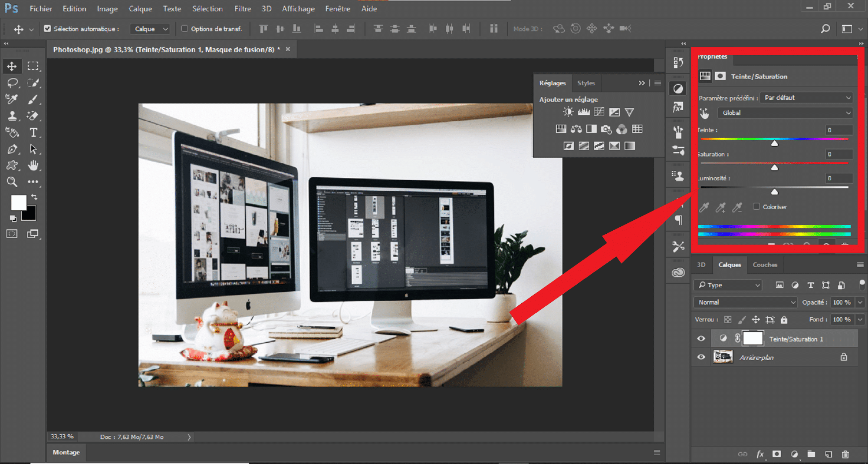Switch to the Styles tab
This screenshot has height=464, width=868.
[x=586, y=83]
